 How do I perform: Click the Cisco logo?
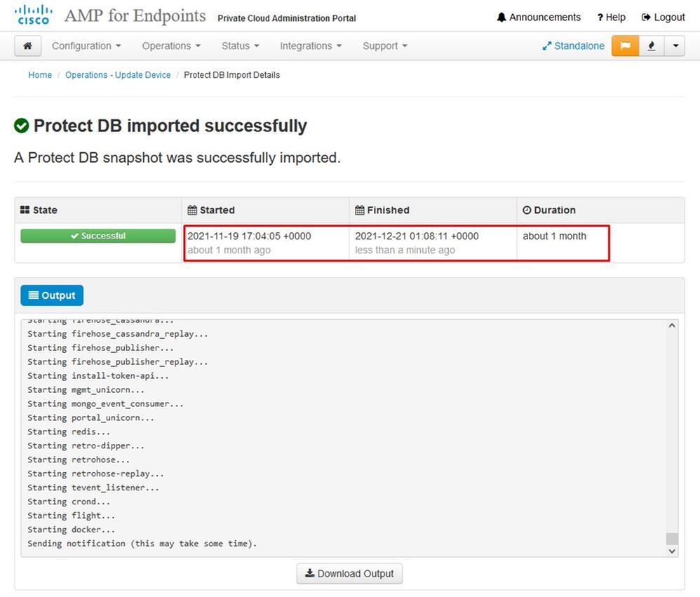[34, 15]
